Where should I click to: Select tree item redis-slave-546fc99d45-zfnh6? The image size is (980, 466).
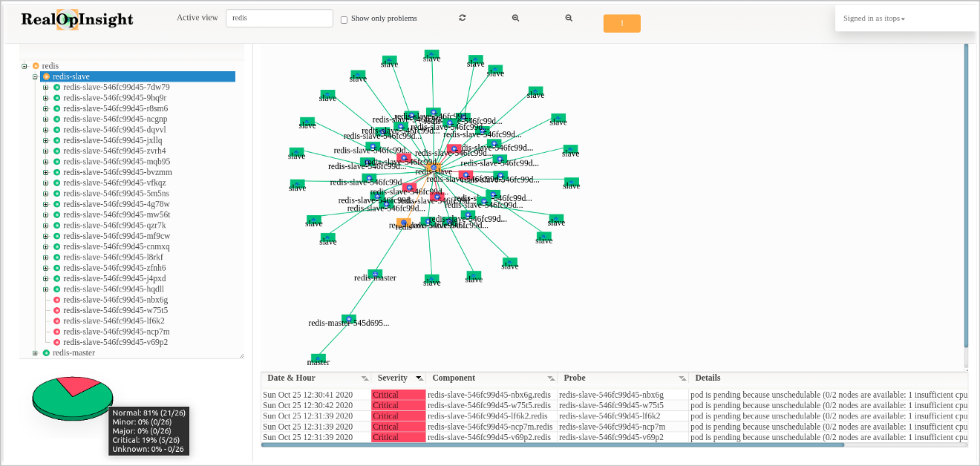click(x=114, y=268)
